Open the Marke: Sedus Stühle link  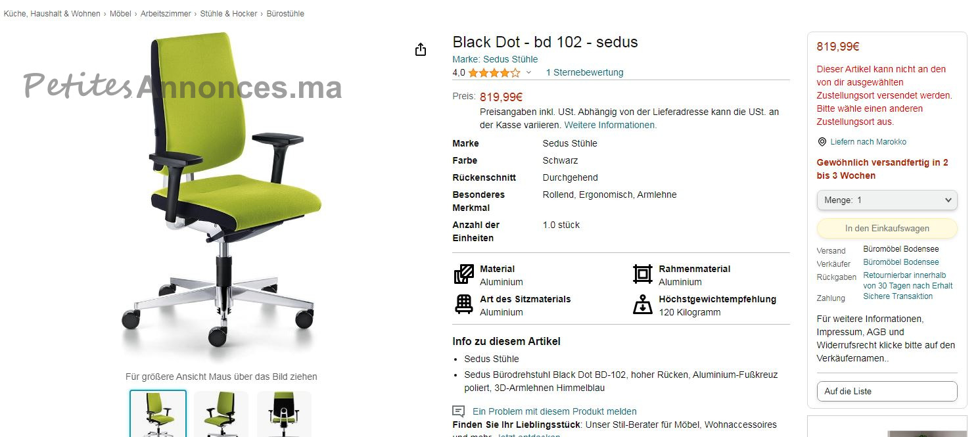tap(495, 59)
